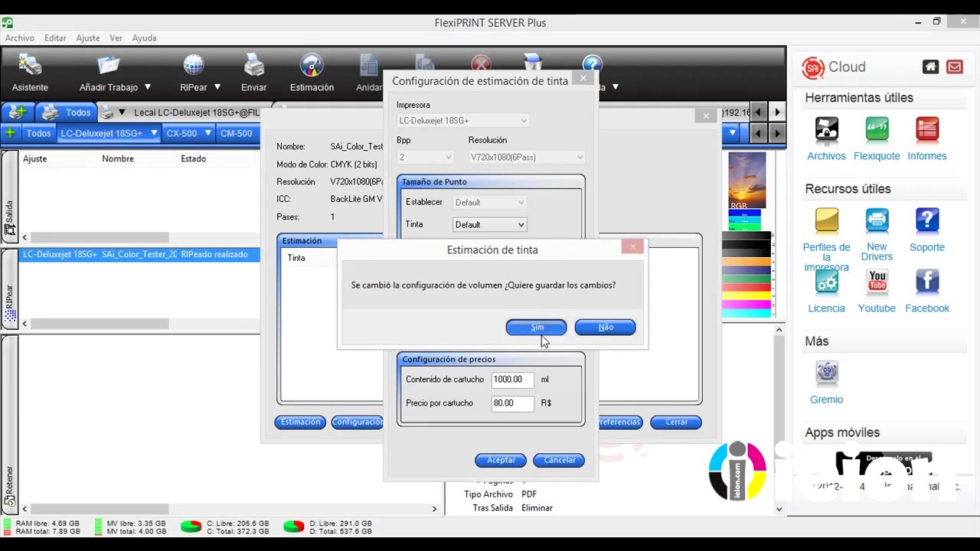The width and height of the screenshot is (980, 551).
Task: Click the Cerrar button
Action: (x=676, y=422)
